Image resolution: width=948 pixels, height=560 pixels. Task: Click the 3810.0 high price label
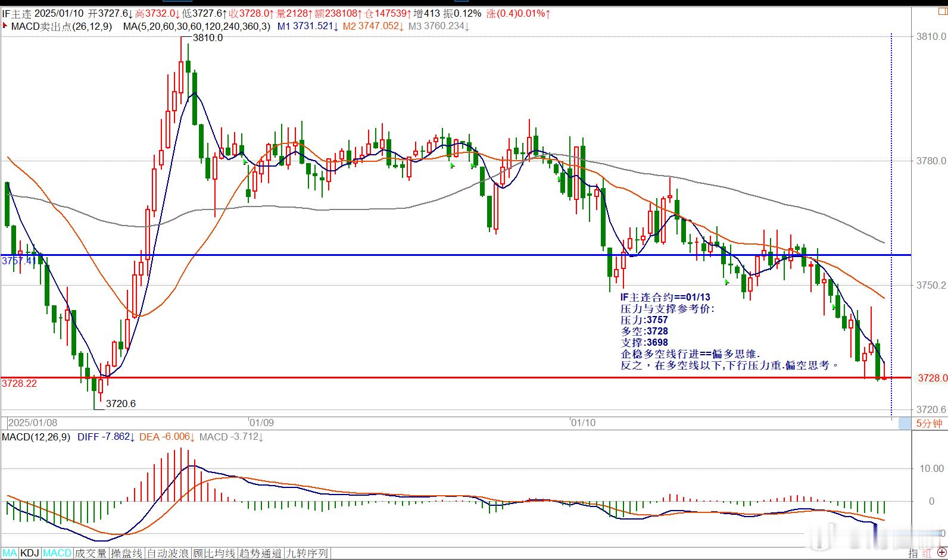click(x=208, y=37)
